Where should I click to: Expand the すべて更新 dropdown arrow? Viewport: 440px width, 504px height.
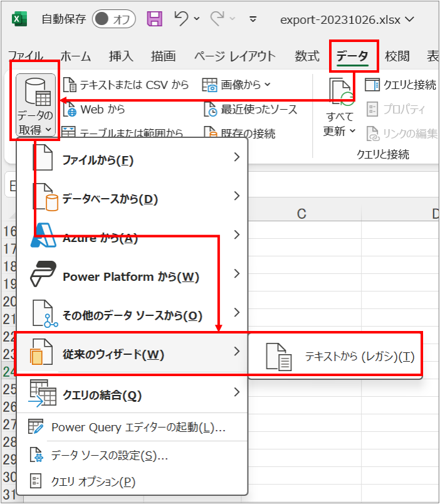[x=352, y=131]
